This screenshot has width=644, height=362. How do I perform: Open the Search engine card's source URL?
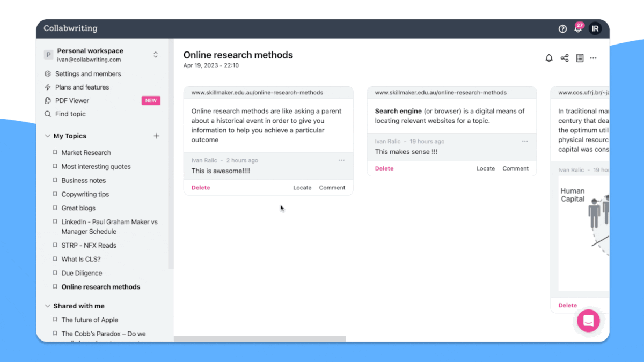pyautogui.click(x=441, y=93)
